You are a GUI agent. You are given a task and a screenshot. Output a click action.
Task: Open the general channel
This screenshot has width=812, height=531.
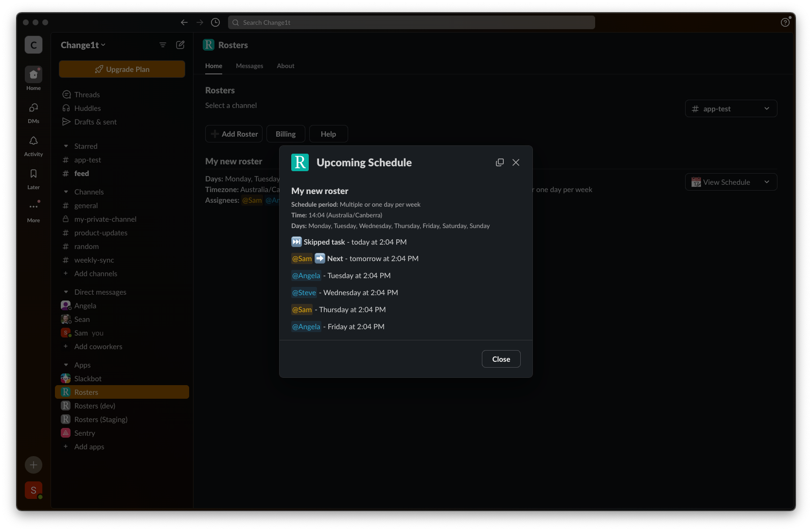tap(122, 205)
